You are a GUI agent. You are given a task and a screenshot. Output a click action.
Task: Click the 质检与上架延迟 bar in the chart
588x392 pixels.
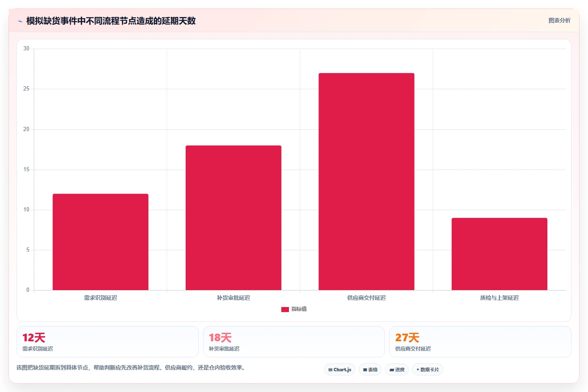click(500, 254)
